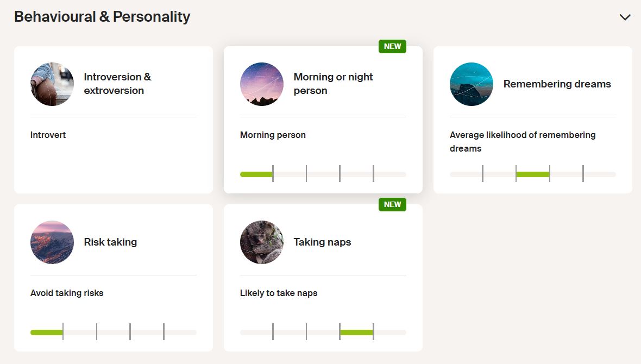Open the Introversion & extroversion title
Screen dimensions: 641x364
point(117,84)
